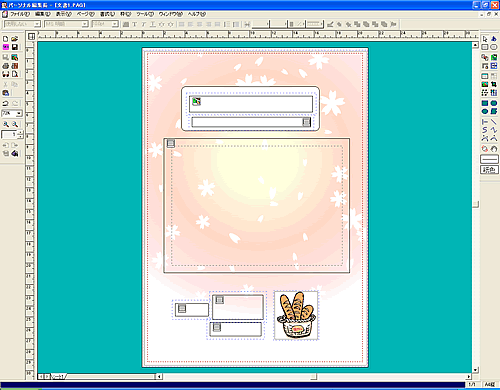The width and height of the screenshot is (500, 390).
Task: Select the large central text frame icon
Action: click(x=171, y=143)
